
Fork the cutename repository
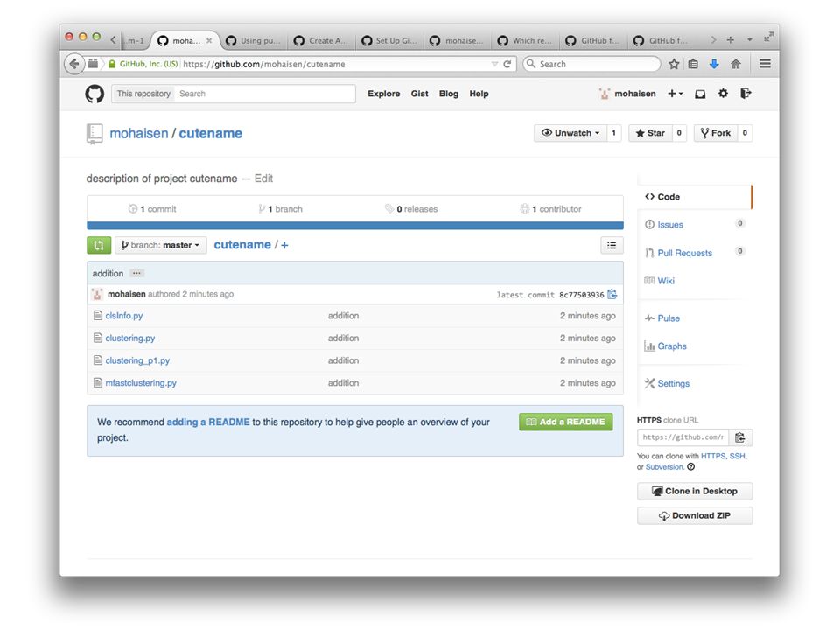point(716,133)
